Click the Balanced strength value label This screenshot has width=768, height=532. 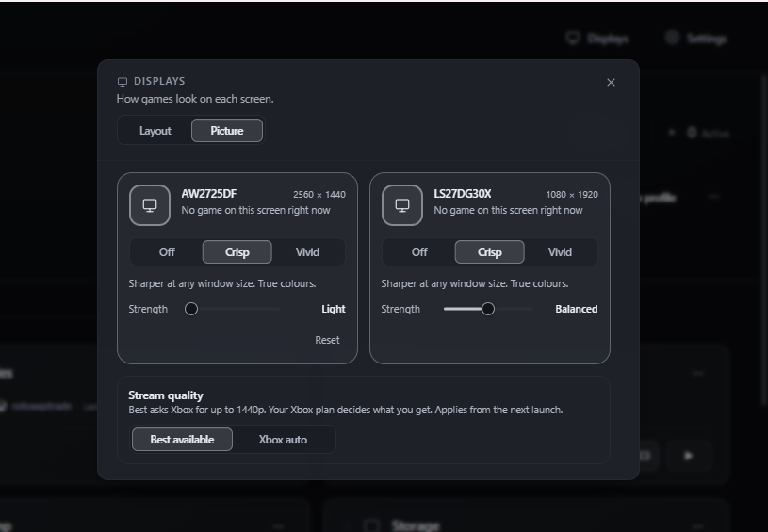click(577, 309)
